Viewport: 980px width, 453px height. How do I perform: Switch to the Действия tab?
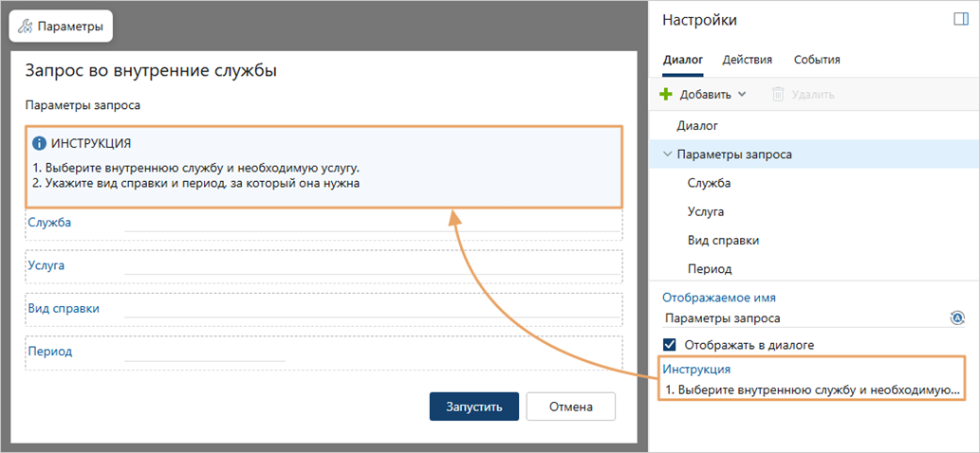[x=747, y=60]
